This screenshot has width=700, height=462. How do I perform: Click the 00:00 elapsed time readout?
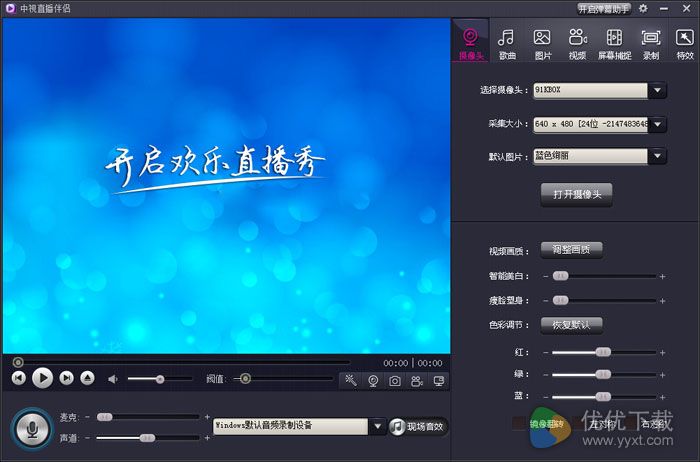[396, 363]
